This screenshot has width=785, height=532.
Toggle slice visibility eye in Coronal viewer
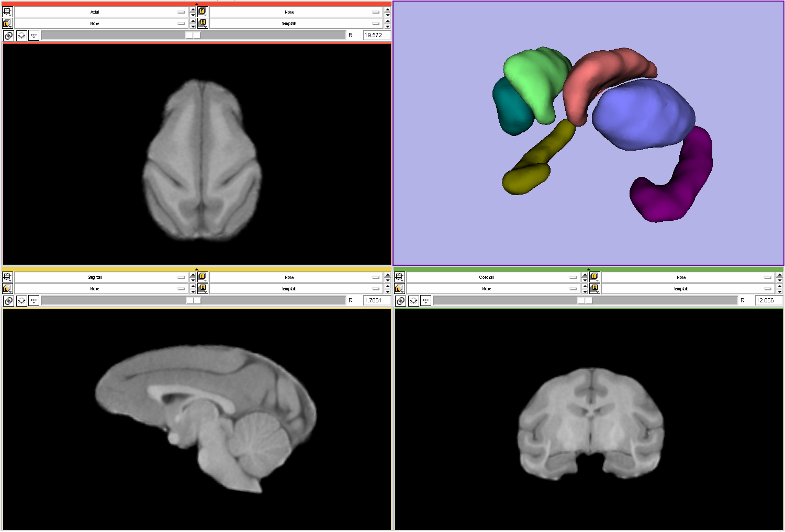tap(413, 301)
